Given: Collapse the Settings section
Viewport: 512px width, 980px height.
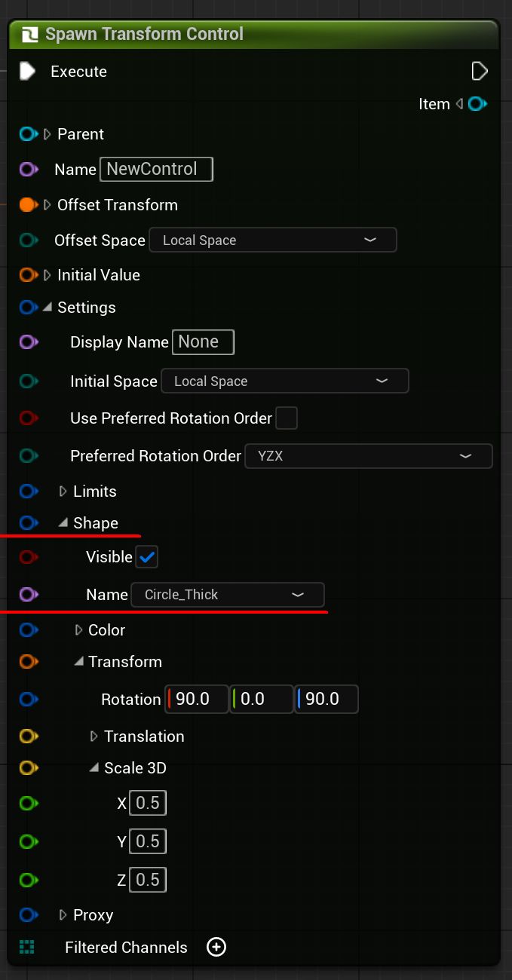Looking at the screenshot, I should tap(48, 308).
